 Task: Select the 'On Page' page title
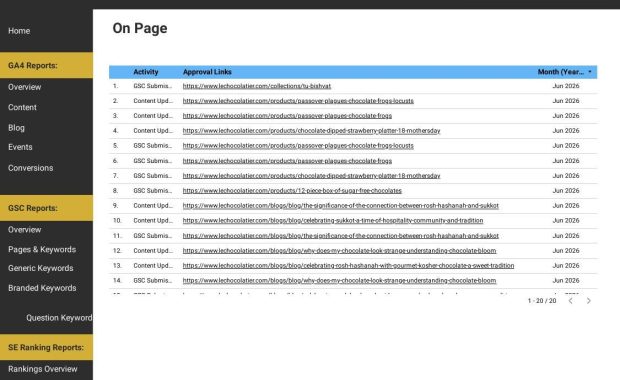click(140, 28)
